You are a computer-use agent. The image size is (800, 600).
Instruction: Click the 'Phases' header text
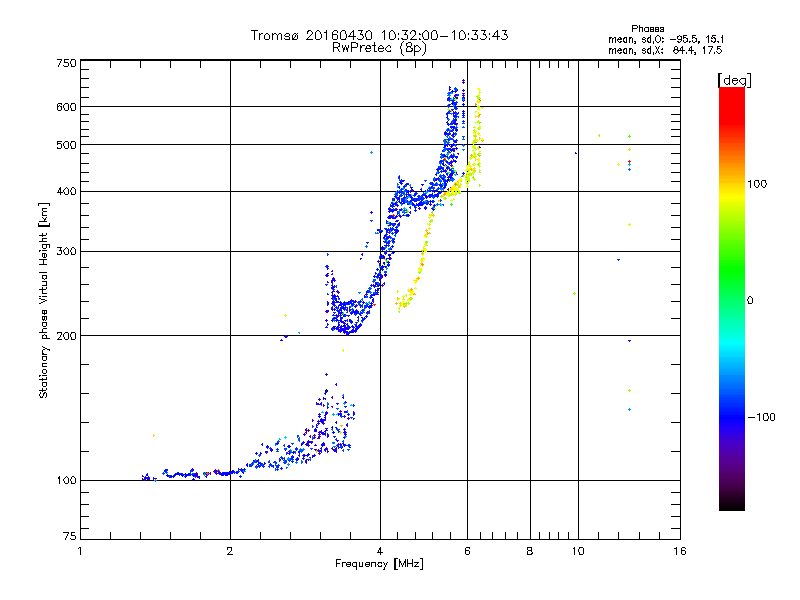tap(647, 29)
